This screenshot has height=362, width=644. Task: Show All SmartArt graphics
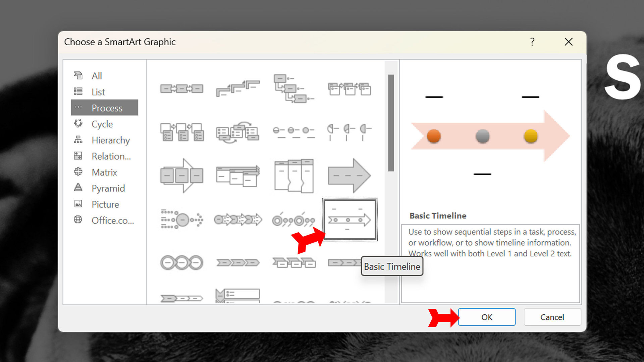click(x=97, y=76)
